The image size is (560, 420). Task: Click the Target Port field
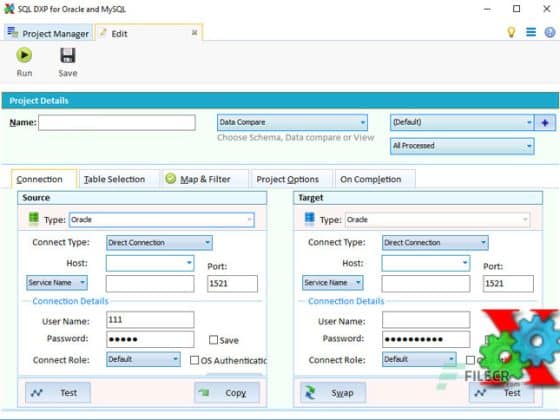tap(508, 284)
